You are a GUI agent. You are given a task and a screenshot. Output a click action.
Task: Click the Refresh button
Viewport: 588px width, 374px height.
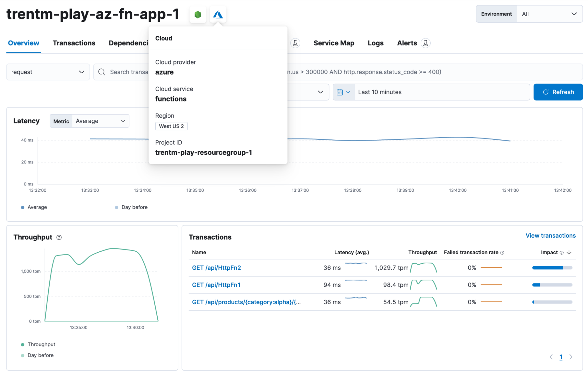click(x=558, y=92)
